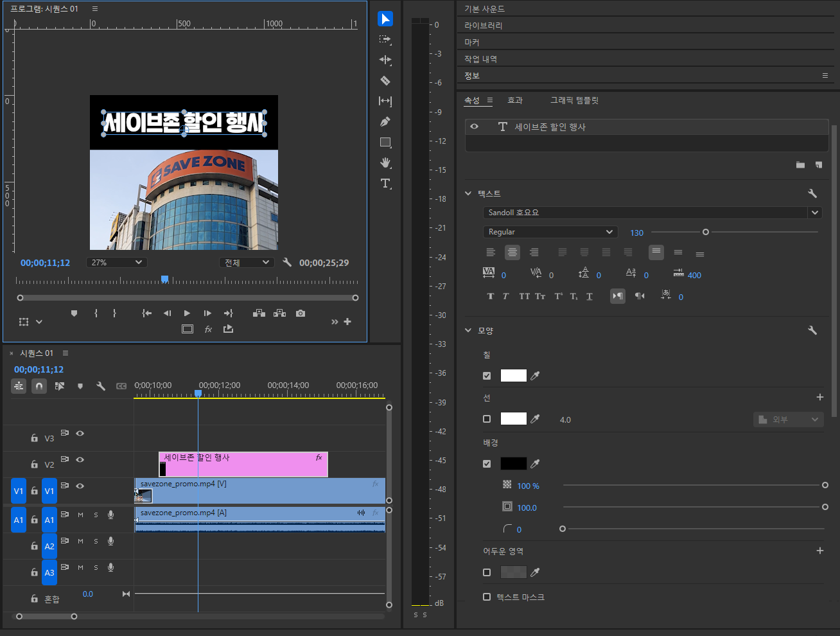Select the Type tool
Viewport: 840px width, 636px height.
[x=385, y=183]
